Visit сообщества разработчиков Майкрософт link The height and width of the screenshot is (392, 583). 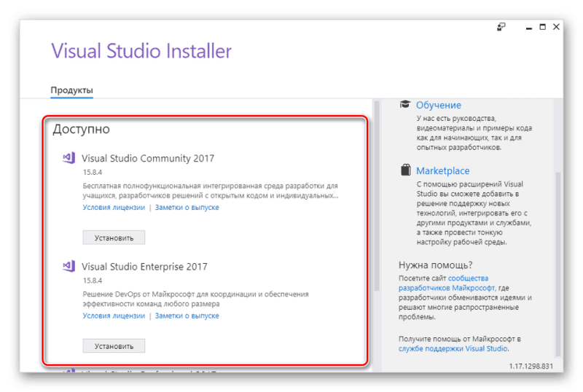pos(447,283)
